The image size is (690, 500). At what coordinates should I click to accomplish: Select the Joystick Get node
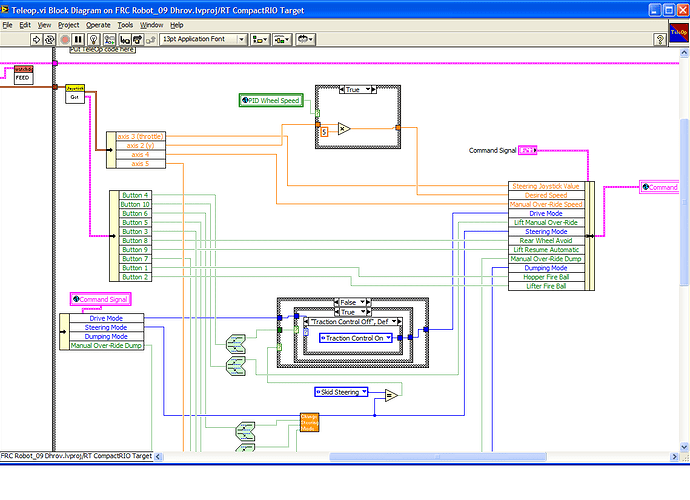point(75,94)
